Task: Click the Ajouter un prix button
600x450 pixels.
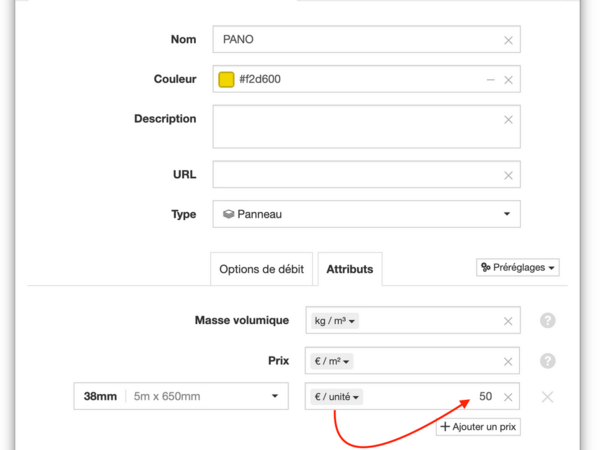Action: pyautogui.click(x=479, y=427)
